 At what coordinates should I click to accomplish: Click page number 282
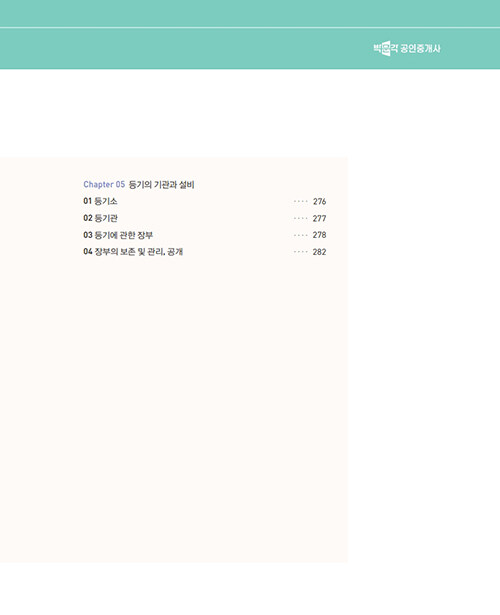[320, 252]
